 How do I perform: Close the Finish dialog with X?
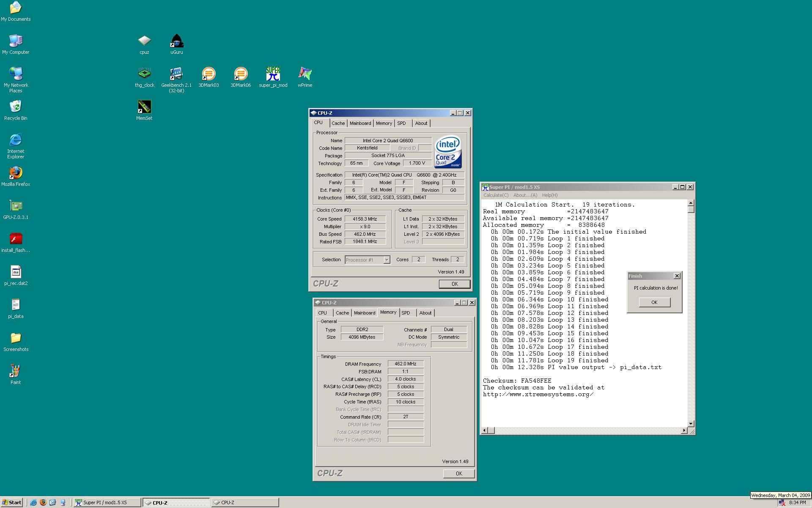pos(677,276)
